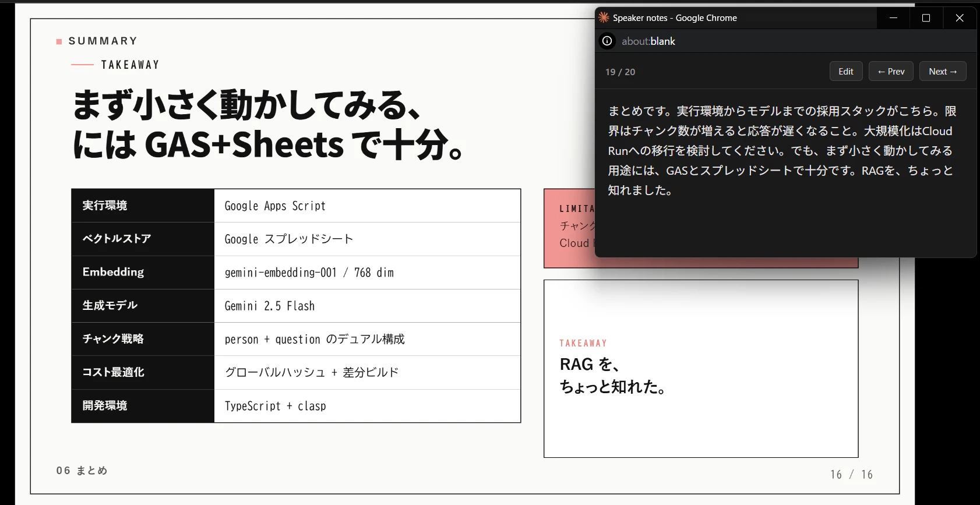Click the Speaker notes - Google Chrome title

coord(675,18)
